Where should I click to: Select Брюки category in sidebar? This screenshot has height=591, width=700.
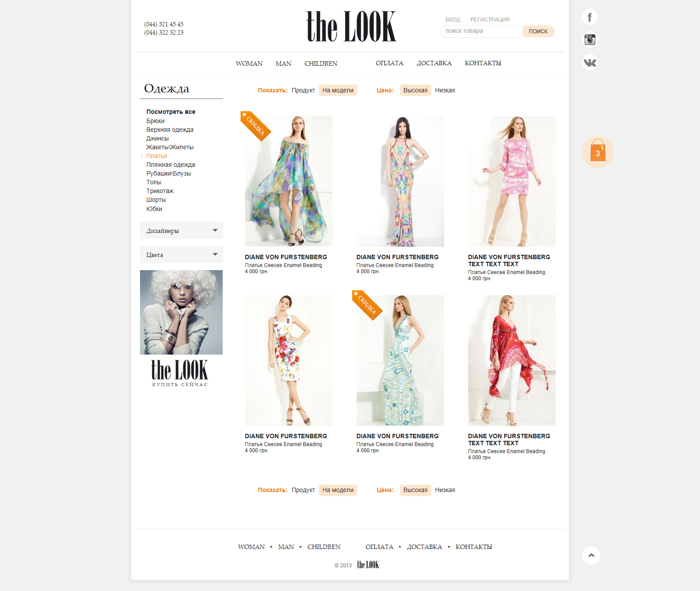[x=155, y=121]
